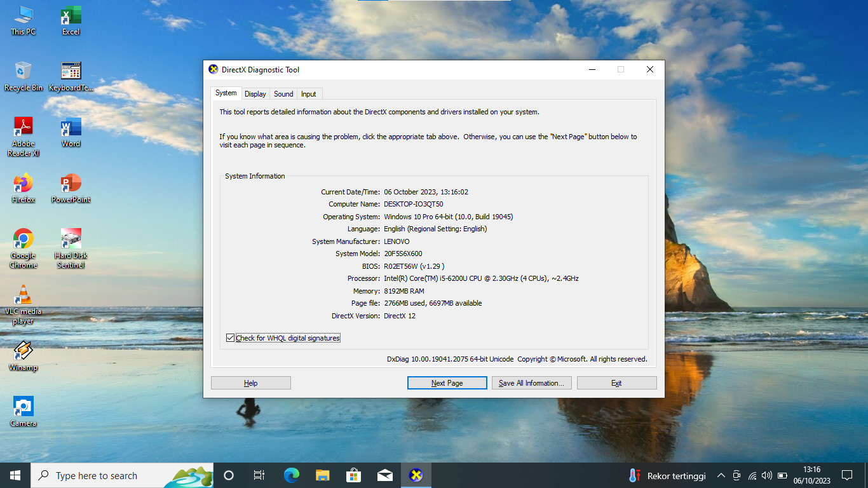The image size is (868, 488).
Task: Open the volume control in system tray
Action: (767, 475)
